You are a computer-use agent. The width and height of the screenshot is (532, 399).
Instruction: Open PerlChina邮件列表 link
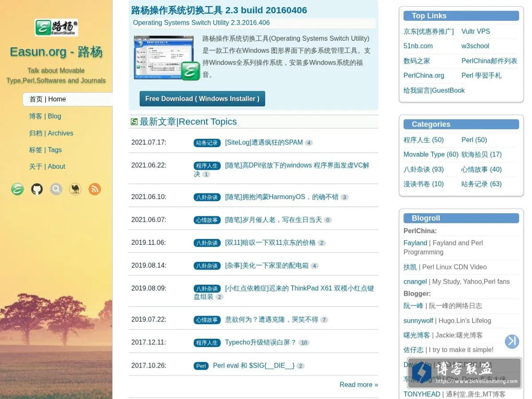point(489,61)
